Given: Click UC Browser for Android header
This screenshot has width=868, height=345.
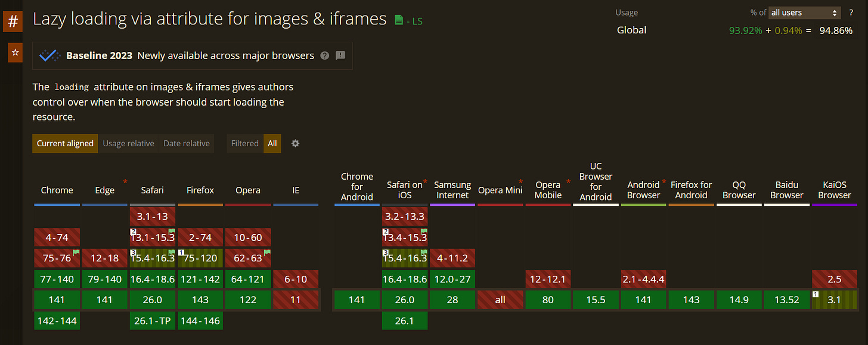Looking at the screenshot, I should [x=596, y=181].
